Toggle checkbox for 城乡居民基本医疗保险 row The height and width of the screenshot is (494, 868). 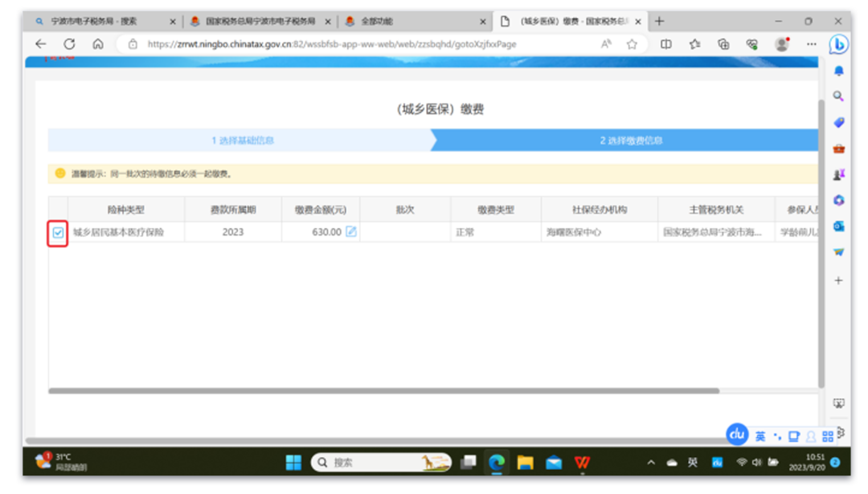coord(58,232)
